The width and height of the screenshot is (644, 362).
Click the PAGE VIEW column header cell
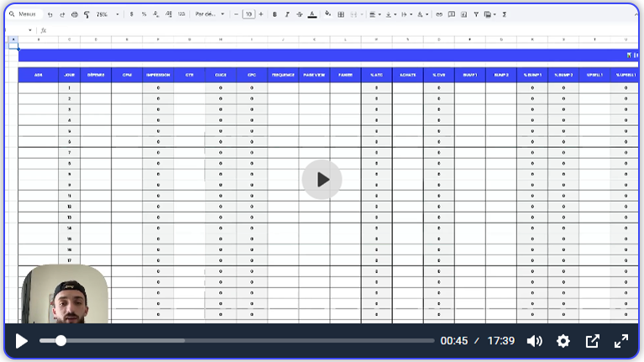click(x=314, y=75)
